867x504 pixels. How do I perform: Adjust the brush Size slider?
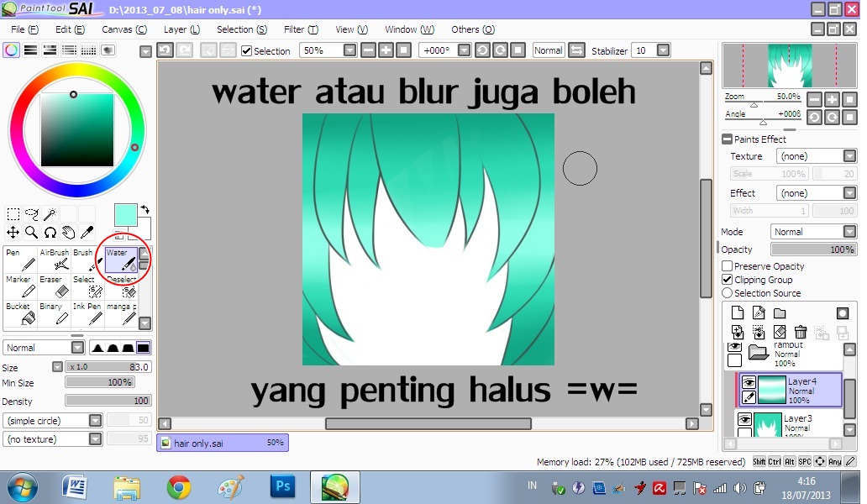tap(108, 367)
